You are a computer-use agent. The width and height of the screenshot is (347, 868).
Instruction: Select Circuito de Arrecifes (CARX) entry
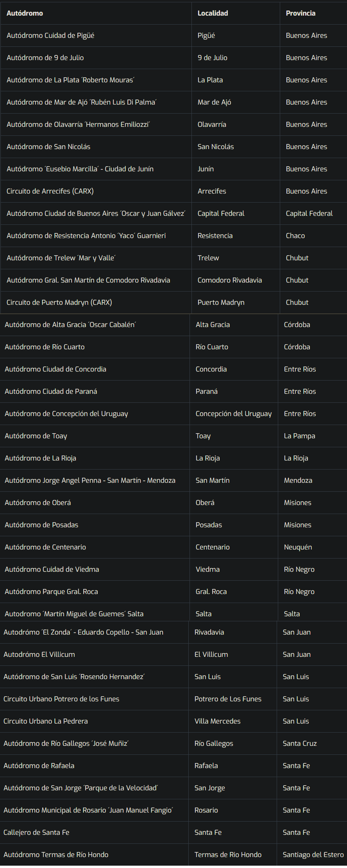50,191
